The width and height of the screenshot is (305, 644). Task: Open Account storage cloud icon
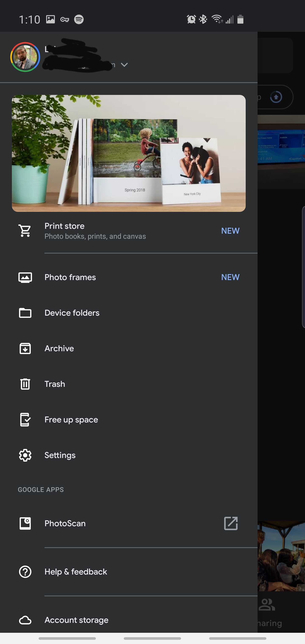pos(25,620)
